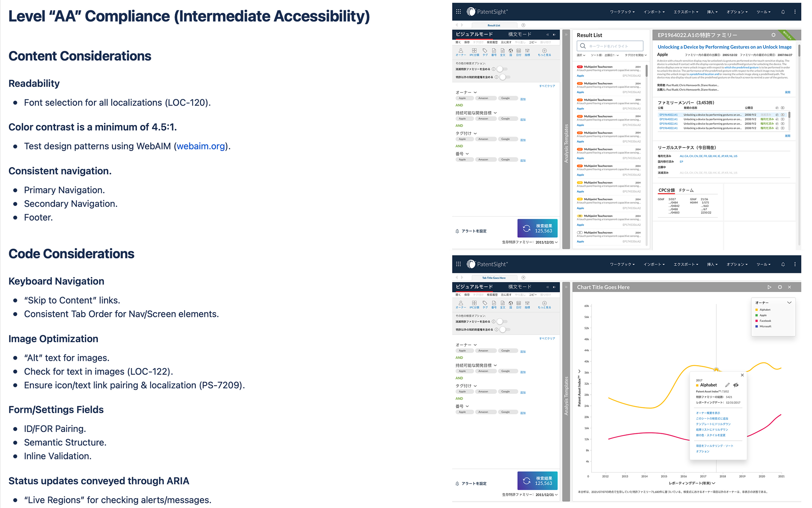812x508 pixels.
Task: Click アラートを設定 in chart screen
Action: point(471,483)
